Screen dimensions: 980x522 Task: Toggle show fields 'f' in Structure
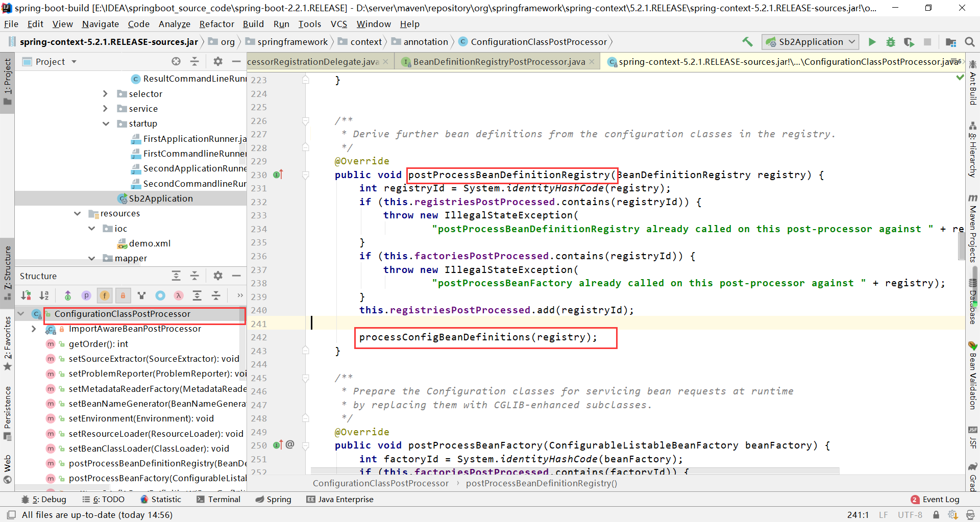point(105,295)
